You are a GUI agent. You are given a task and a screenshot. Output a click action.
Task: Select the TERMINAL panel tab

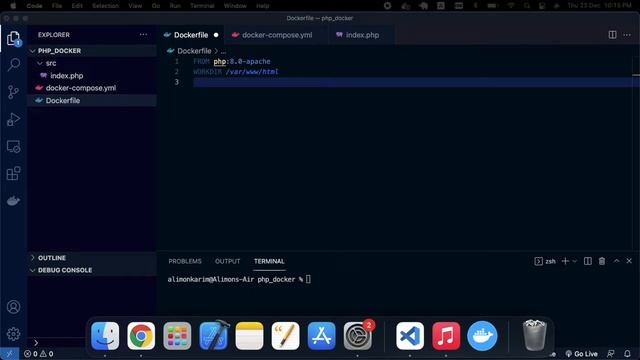pos(269,261)
